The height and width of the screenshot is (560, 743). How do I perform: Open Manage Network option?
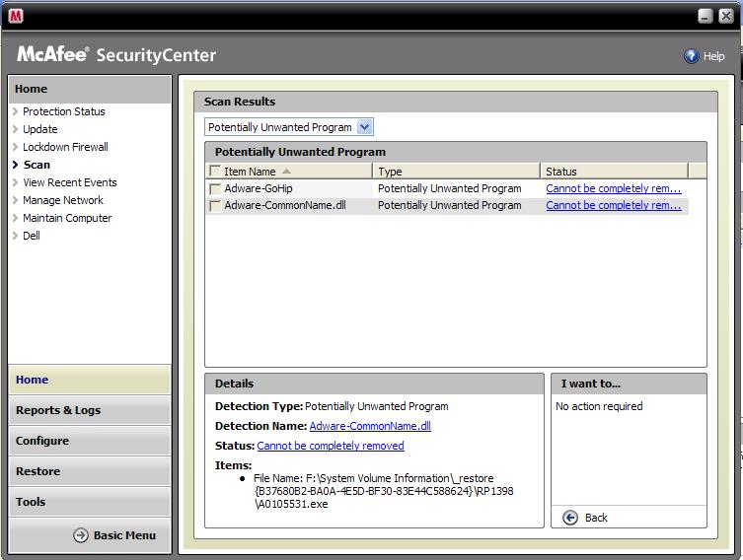point(63,200)
